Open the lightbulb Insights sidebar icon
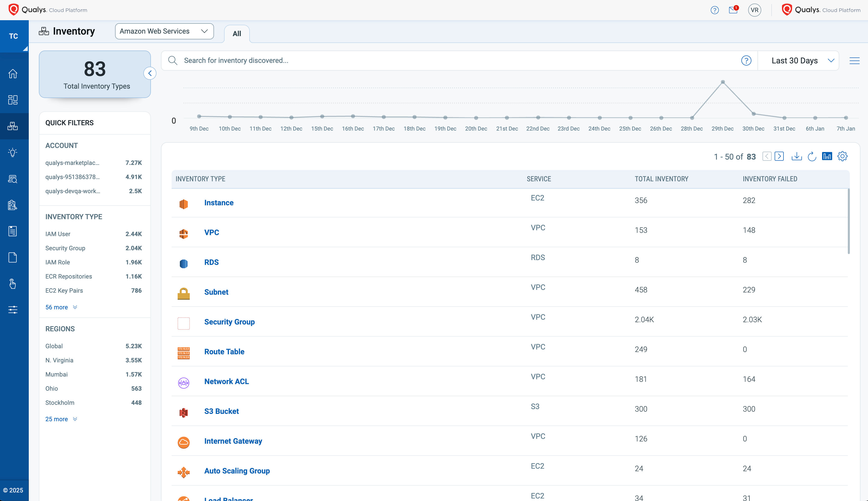This screenshot has width=868, height=501. (13, 153)
